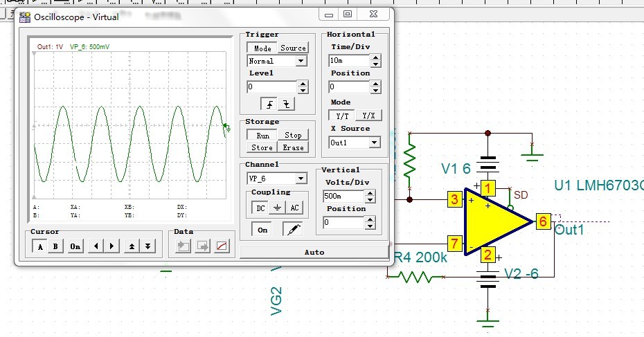Click the first Data export icon
The width and height of the screenshot is (644, 337).
pyautogui.click(x=184, y=246)
